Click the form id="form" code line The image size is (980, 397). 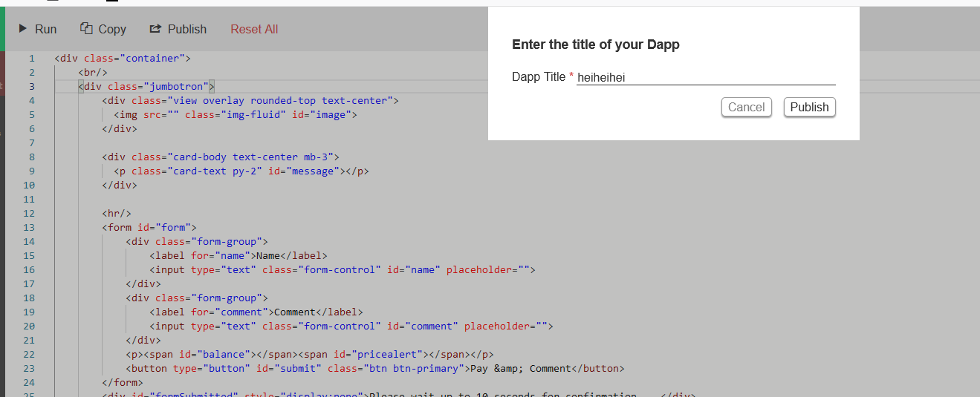(x=149, y=227)
